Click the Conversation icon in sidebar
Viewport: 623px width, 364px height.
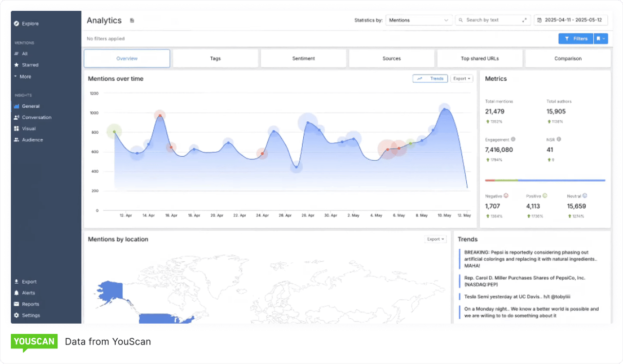[x=17, y=117]
